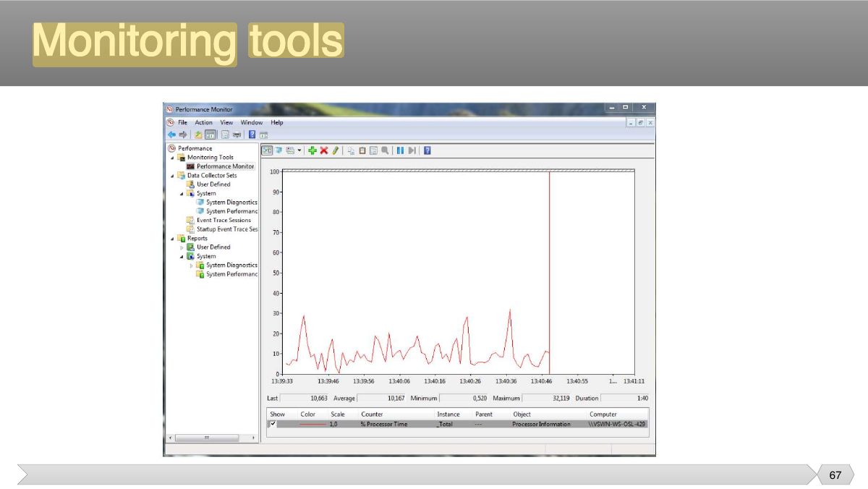Click the Paste Counter List clipboard icon

click(362, 150)
